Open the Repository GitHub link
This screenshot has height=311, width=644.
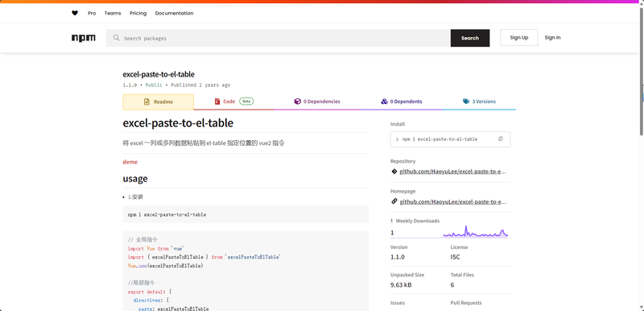coord(452,172)
